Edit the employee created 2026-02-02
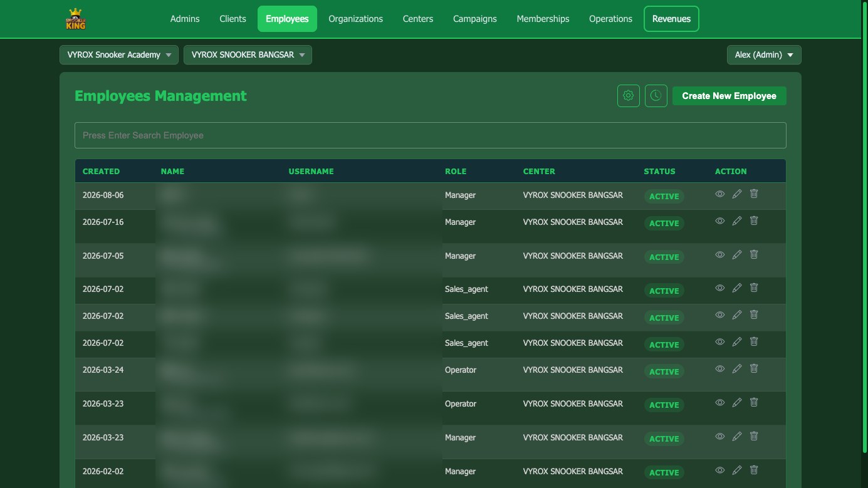This screenshot has height=488, width=868. [x=737, y=470]
